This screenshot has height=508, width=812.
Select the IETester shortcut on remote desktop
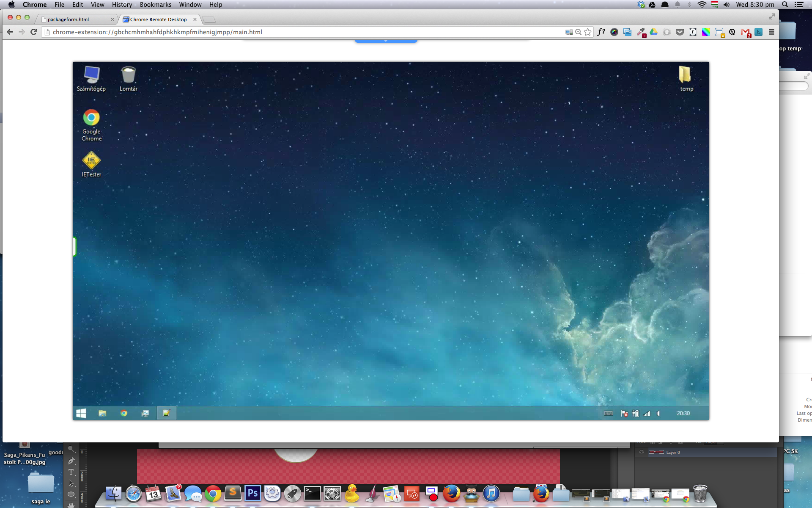91,164
